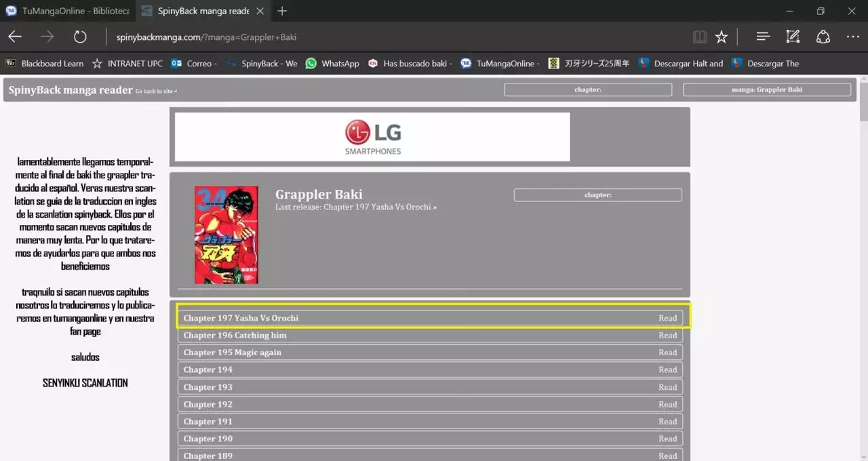Open the Share icon in toolbar
Image resolution: width=868 pixels, height=461 pixels.
click(823, 37)
